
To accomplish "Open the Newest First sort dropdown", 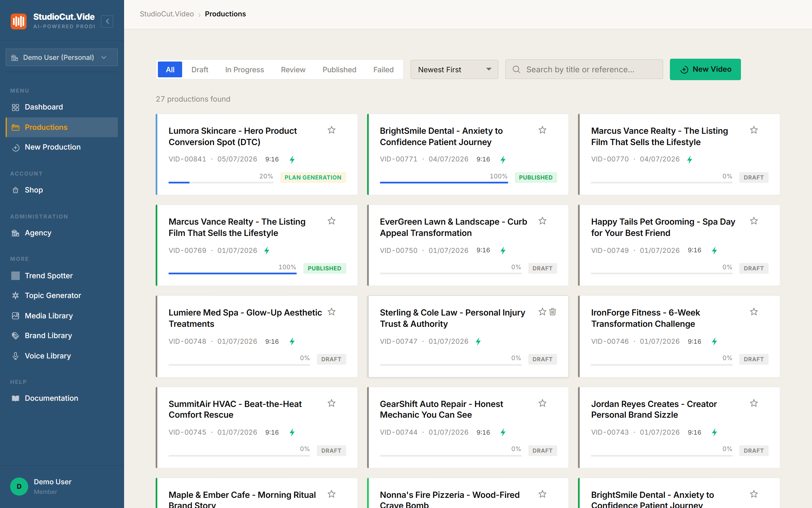I will [x=454, y=69].
